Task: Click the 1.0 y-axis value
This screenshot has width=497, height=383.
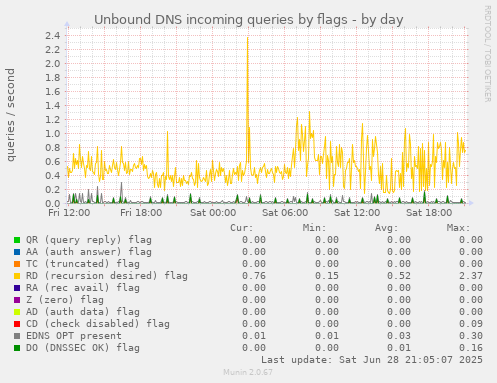Action: click(x=53, y=134)
